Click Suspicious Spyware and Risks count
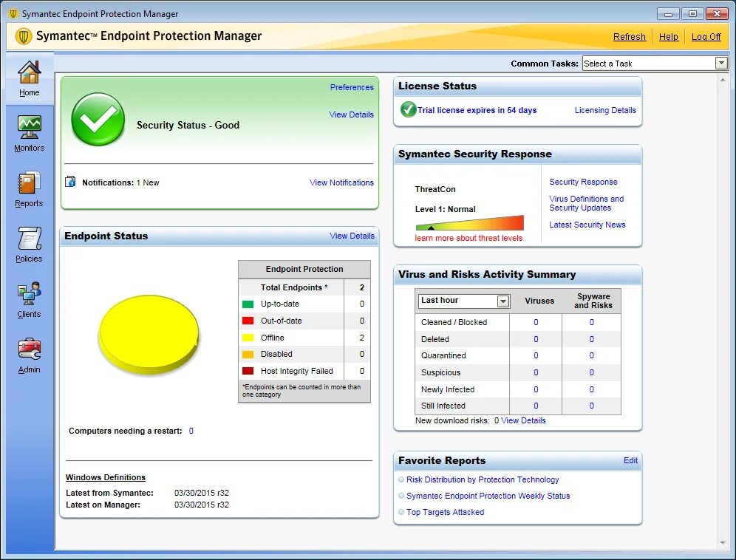This screenshot has width=736, height=560. pos(591,372)
